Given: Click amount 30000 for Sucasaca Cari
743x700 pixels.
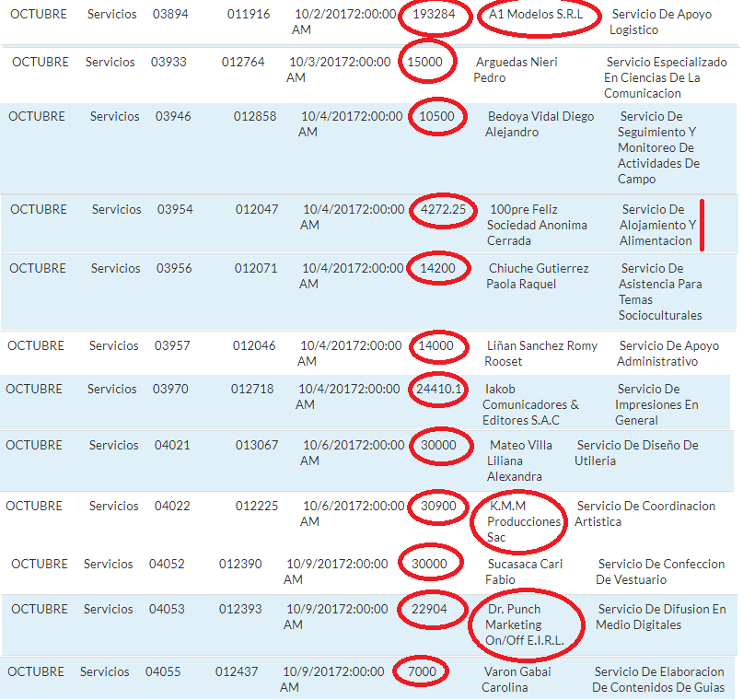Looking at the screenshot, I should click(x=429, y=565).
